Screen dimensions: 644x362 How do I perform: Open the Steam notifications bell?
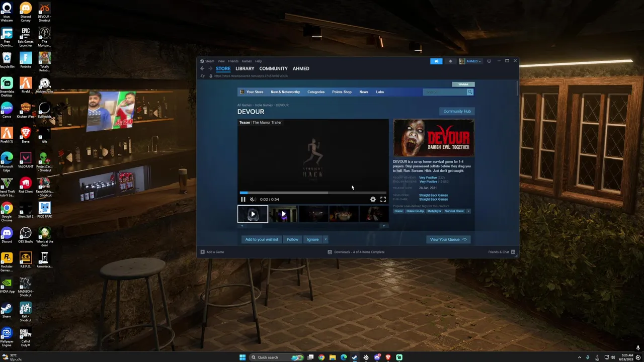pyautogui.click(x=450, y=61)
